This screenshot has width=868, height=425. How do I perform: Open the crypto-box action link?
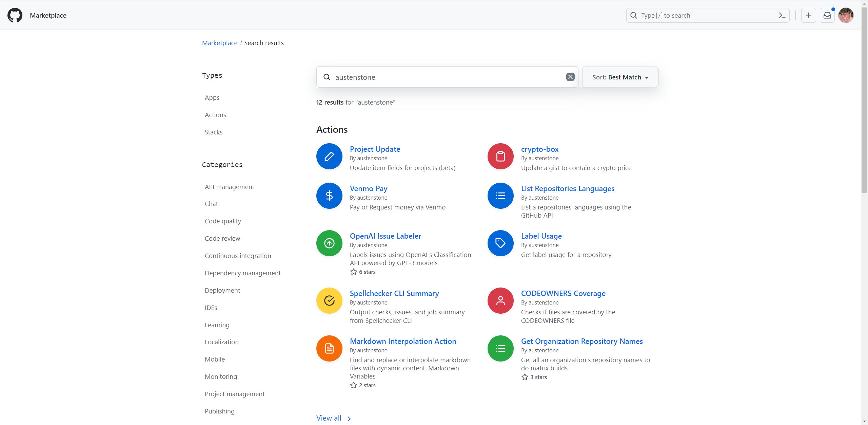tap(540, 149)
